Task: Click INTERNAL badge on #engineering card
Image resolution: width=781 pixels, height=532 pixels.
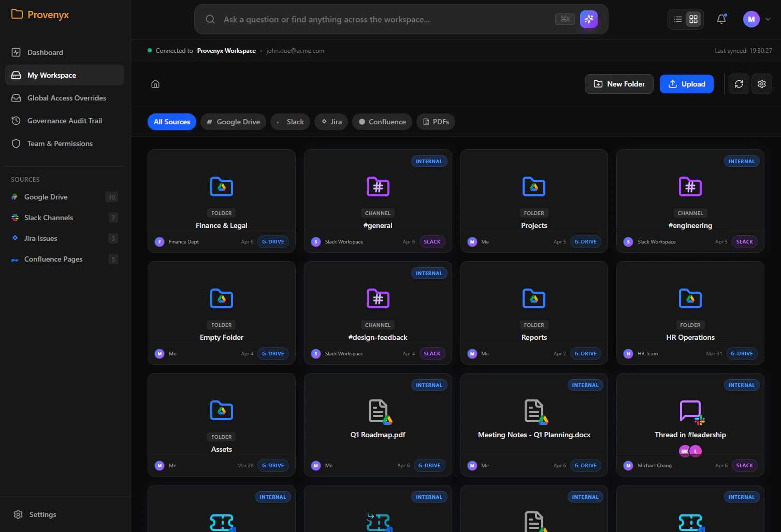Action: tap(742, 161)
